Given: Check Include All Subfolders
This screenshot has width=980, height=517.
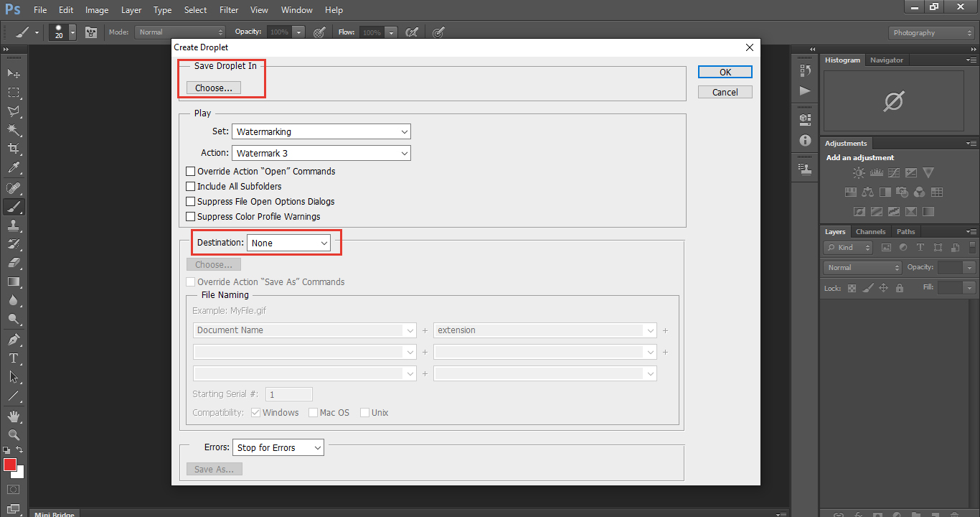Looking at the screenshot, I should point(191,187).
